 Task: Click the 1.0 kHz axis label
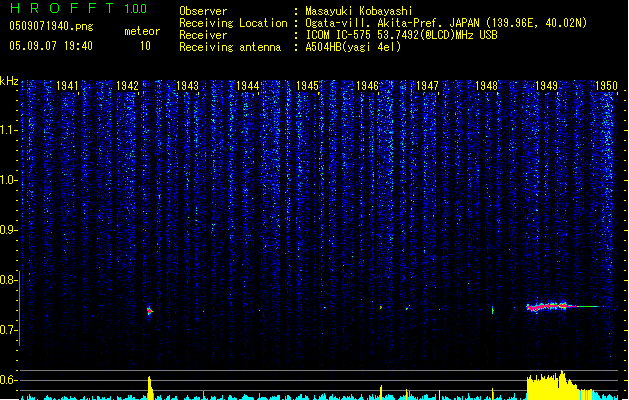click(x=9, y=180)
